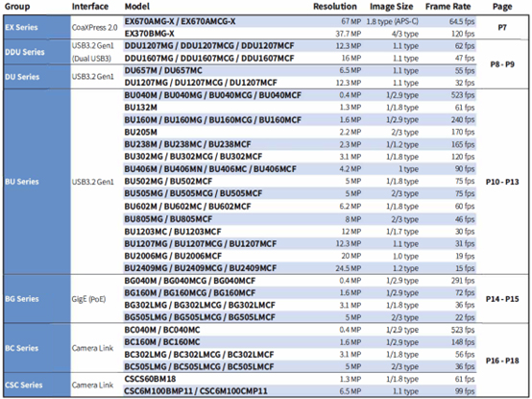Select model BU1203MC / BU1203MCF
The image size is (532, 399).
(173, 232)
